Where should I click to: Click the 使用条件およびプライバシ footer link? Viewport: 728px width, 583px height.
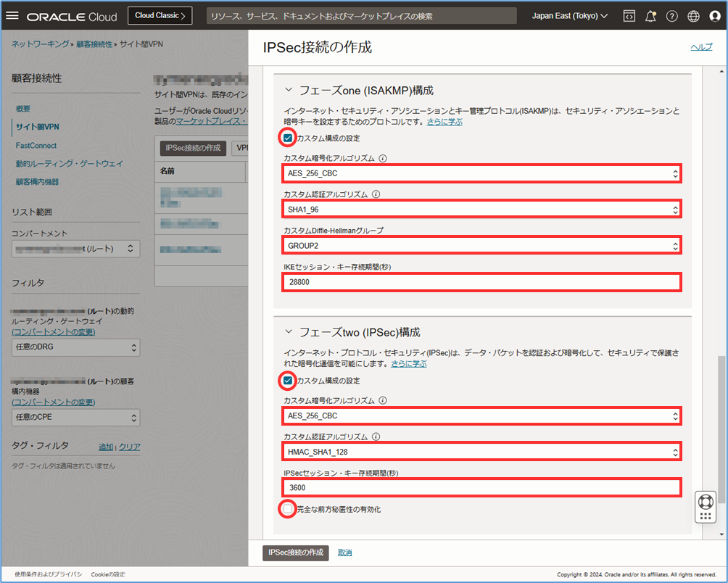tap(49, 574)
